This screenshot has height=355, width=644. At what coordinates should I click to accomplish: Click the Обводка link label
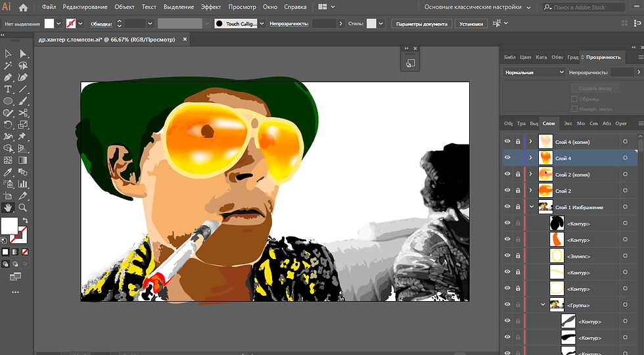(101, 24)
